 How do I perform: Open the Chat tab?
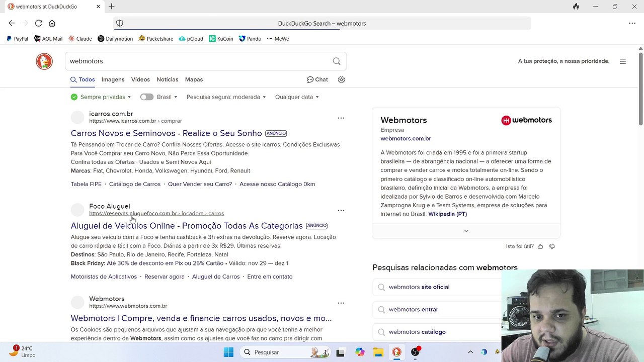(317, 79)
